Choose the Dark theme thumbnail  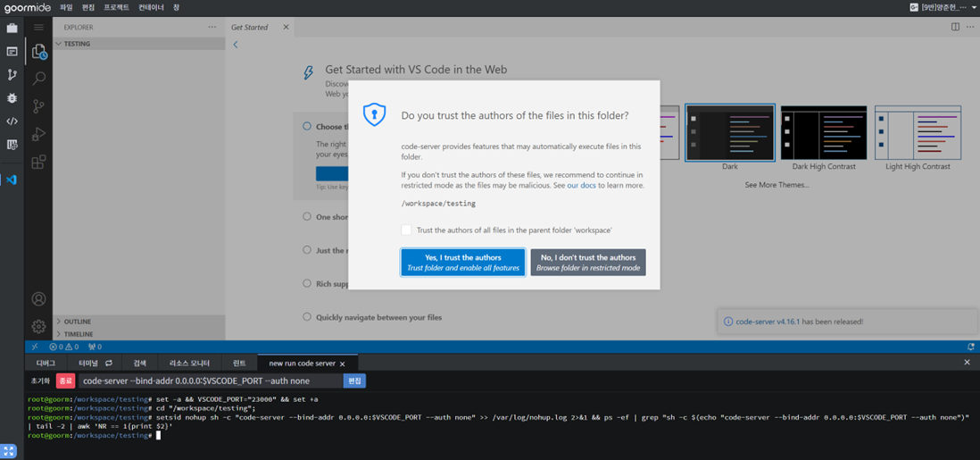(x=730, y=133)
